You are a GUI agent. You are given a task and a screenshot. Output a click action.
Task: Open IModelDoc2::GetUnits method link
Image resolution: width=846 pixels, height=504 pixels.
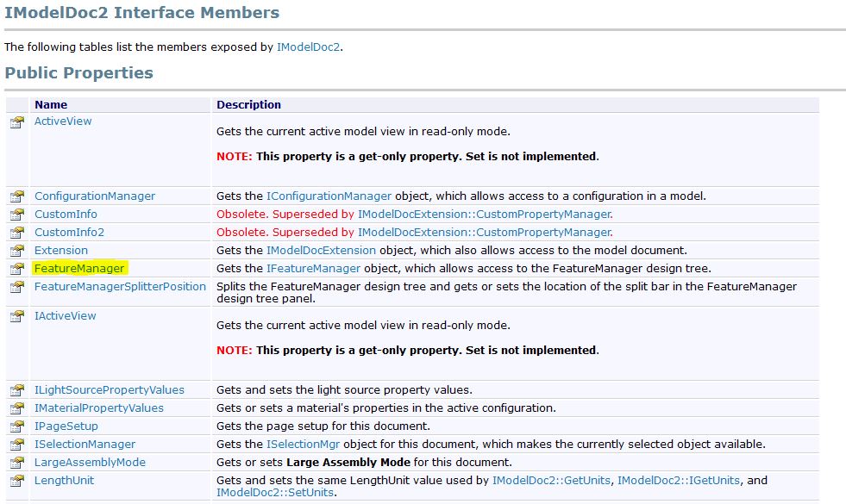(x=552, y=481)
